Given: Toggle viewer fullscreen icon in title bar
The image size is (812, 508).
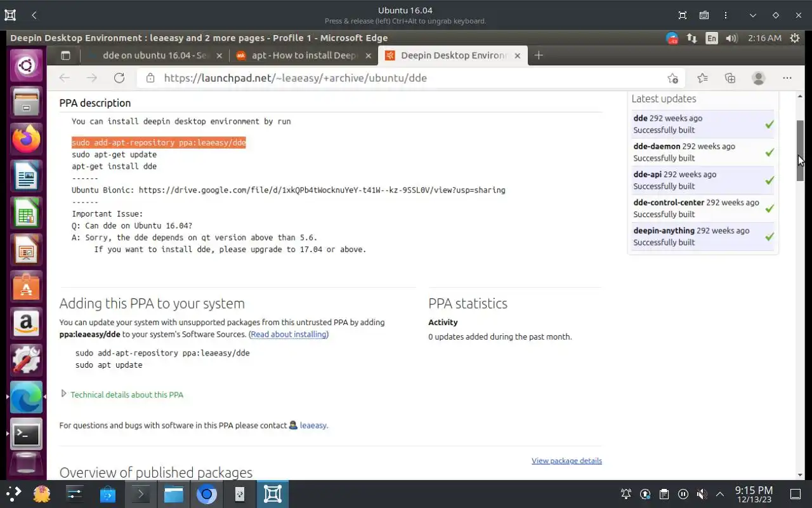Looking at the screenshot, I should click(683, 15).
